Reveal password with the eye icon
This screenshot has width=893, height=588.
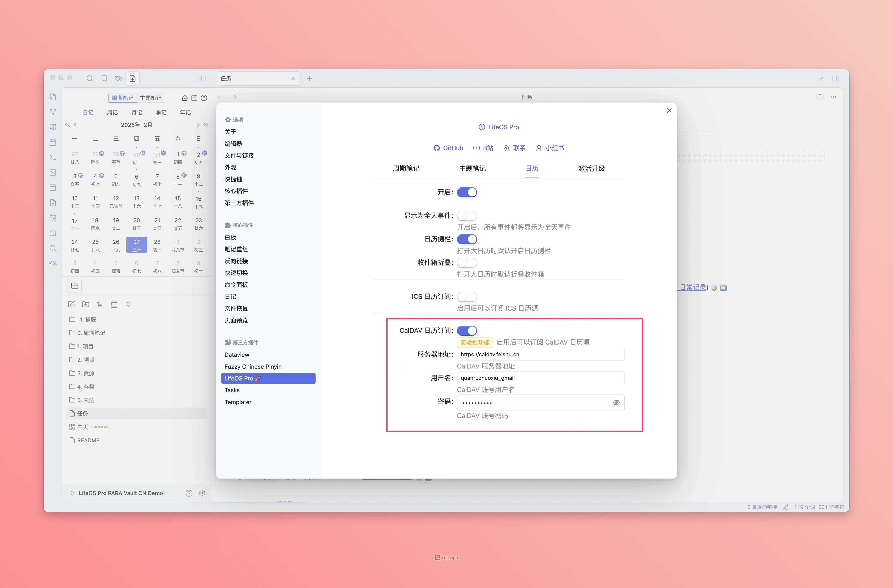click(616, 402)
